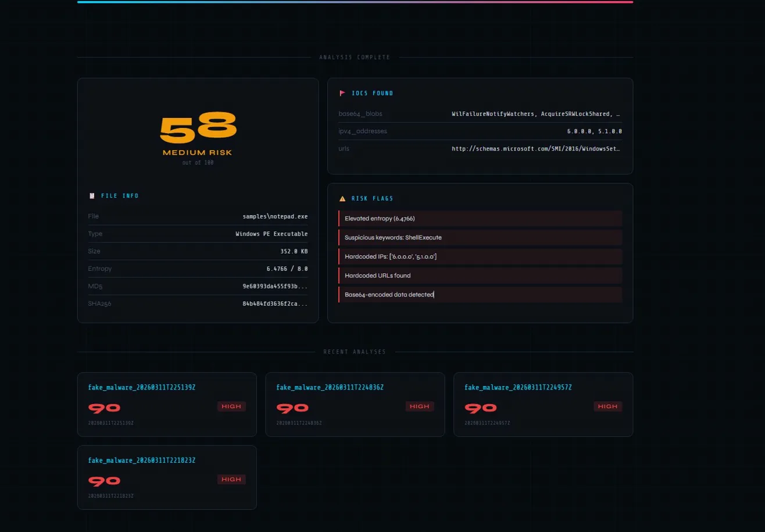Click the 'Hardcoded URLs found' risk flag

coord(480,276)
